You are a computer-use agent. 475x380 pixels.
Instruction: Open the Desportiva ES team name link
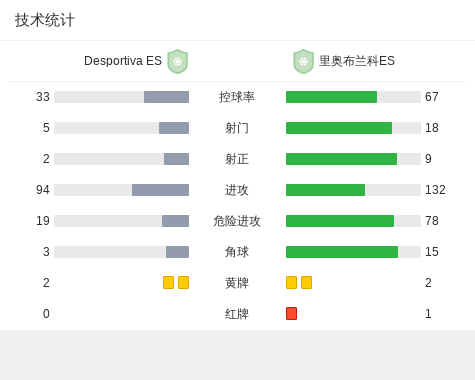[x=123, y=61]
